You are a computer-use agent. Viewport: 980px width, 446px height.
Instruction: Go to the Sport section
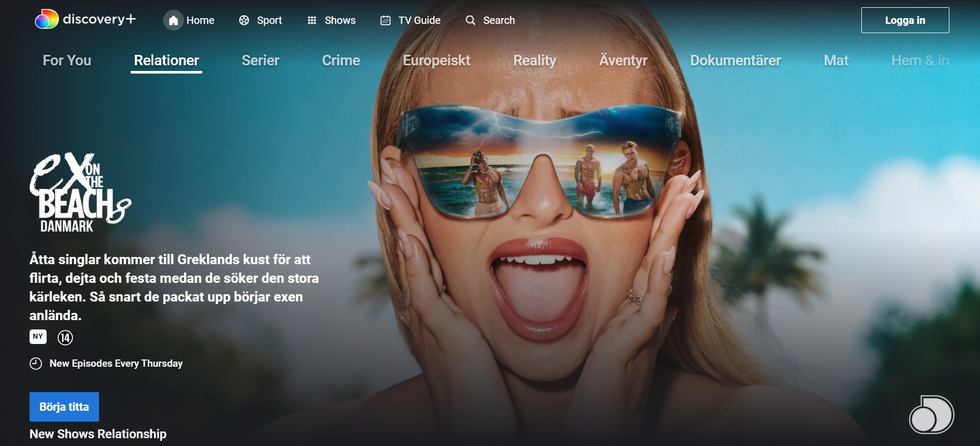tap(269, 20)
